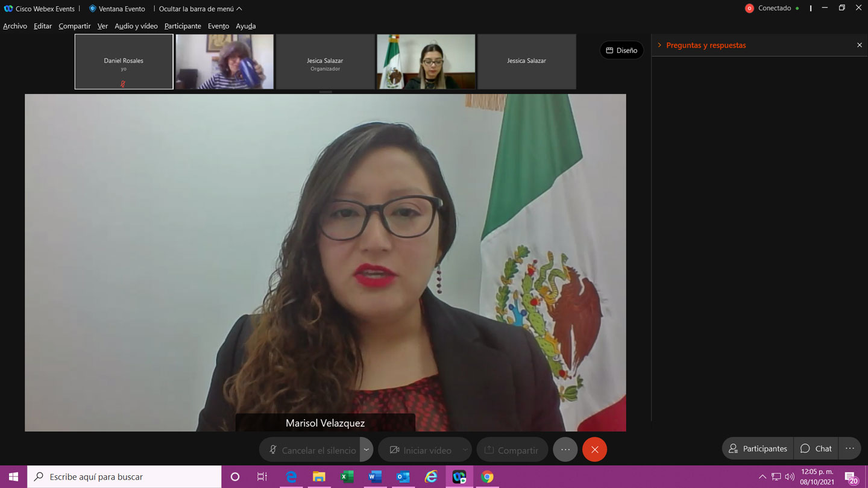Open panel options ellipsis next to Chat
This screenshot has width=868, height=488.
click(x=850, y=448)
